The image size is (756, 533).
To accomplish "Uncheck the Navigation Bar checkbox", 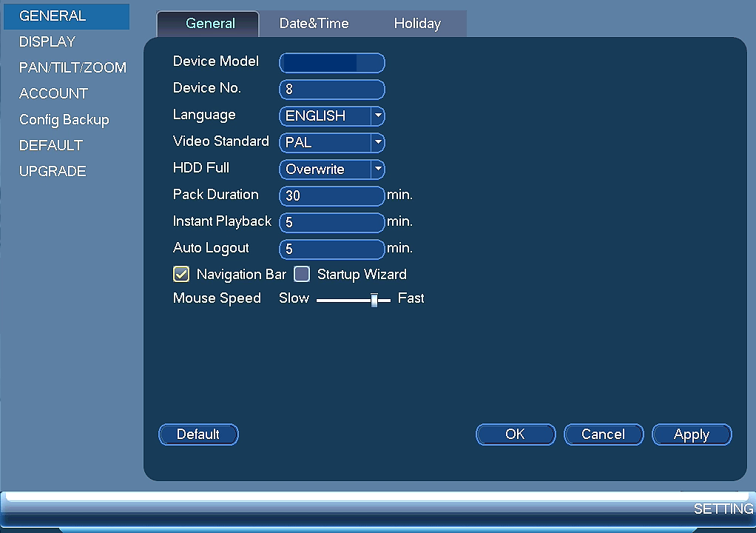I will tap(181, 274).
